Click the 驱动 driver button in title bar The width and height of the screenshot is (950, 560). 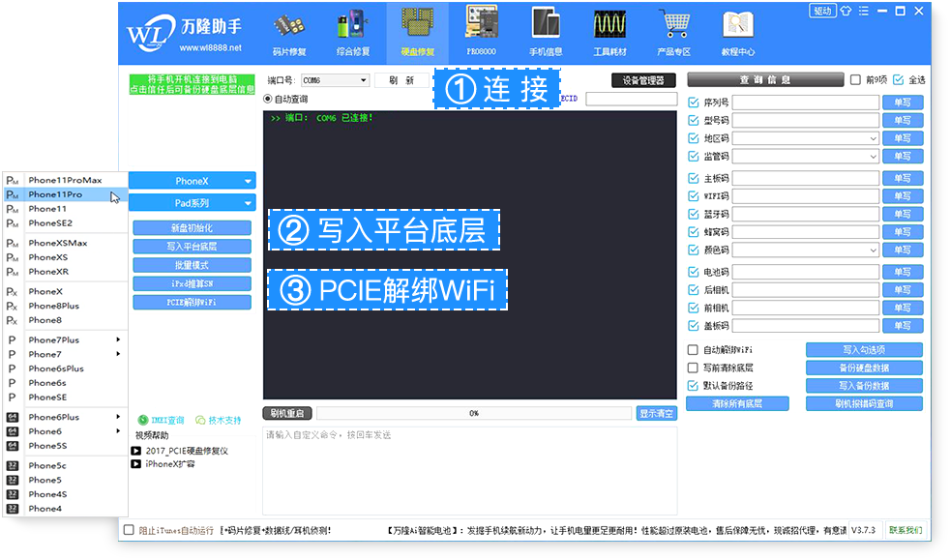click(822, 11)
